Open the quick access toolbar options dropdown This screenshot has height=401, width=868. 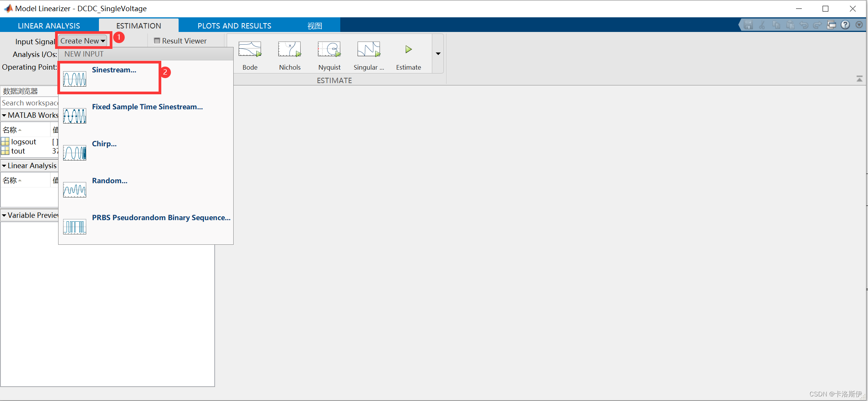(x=859, y=25)
